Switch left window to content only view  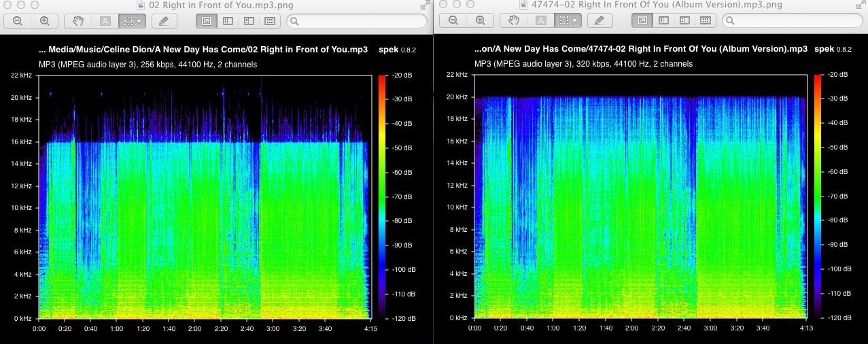(x=207, y=20)
